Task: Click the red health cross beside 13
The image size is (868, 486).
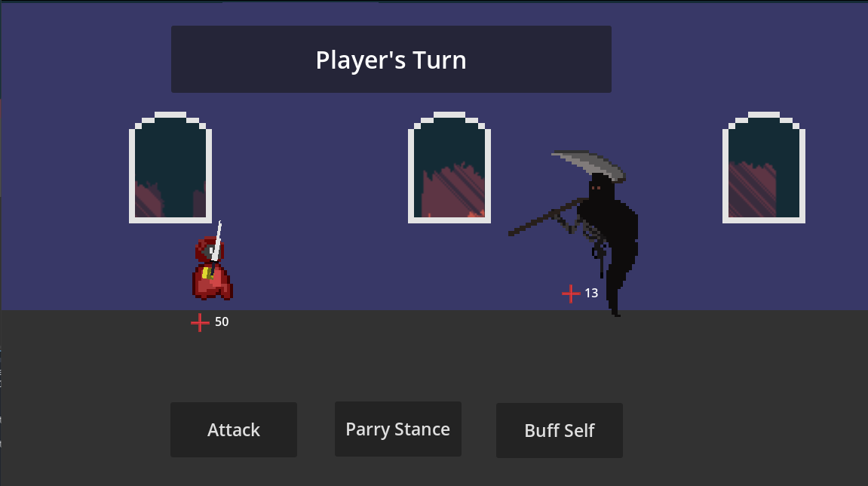Action: [x=571, y=294]
